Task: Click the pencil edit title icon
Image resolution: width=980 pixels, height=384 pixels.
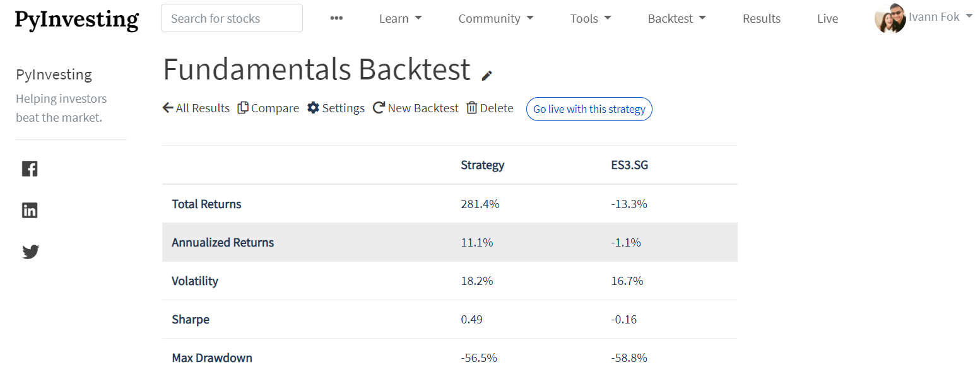Action: click(x=487, y=76)
